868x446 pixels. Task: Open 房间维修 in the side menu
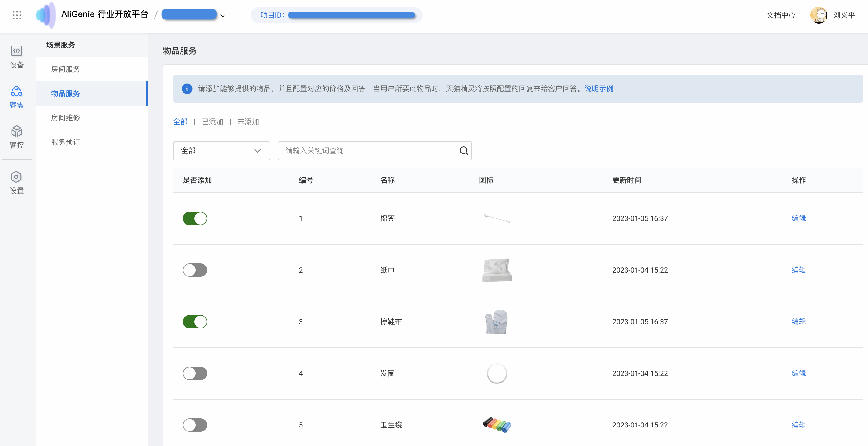pos(65,118)
